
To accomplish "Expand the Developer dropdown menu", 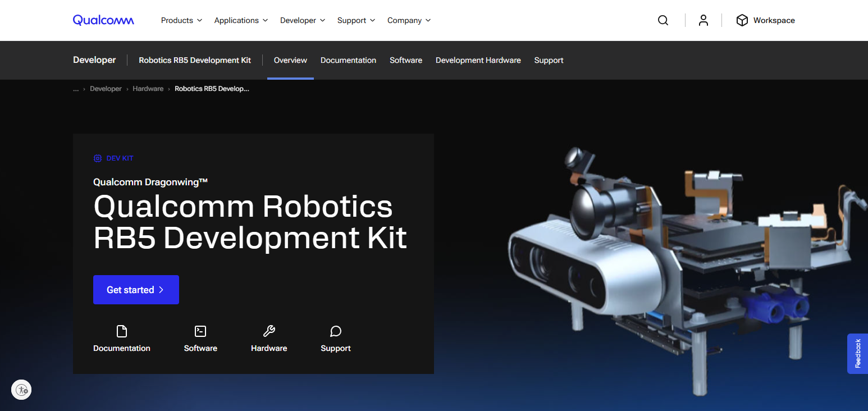I will tap(303, 20).
